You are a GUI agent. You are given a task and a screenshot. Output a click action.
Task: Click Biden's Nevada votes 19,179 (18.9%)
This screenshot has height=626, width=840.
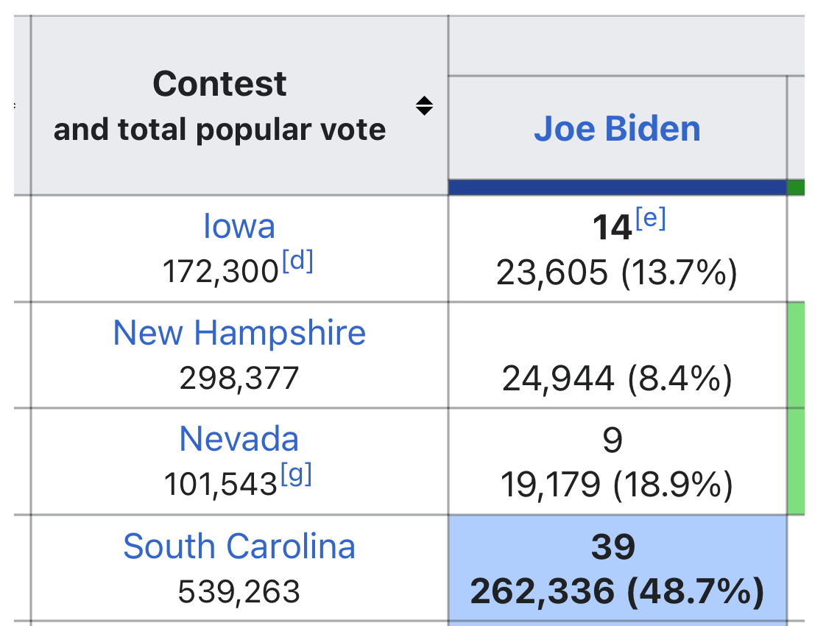click(616, 485)
